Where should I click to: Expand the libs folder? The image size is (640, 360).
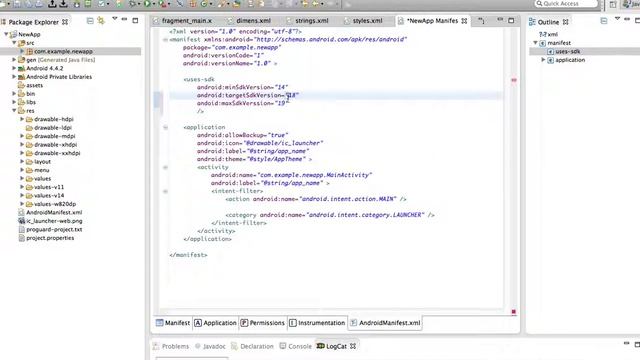(14, 102)
